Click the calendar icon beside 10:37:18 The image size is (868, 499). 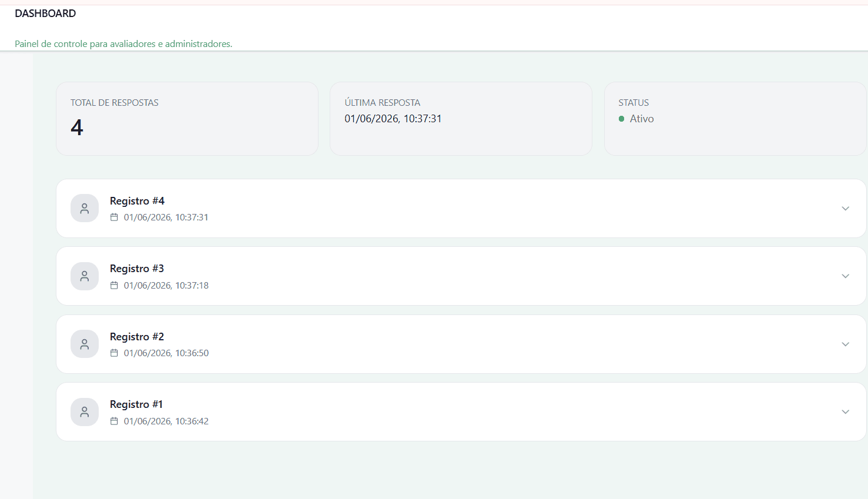pos(114,285)
